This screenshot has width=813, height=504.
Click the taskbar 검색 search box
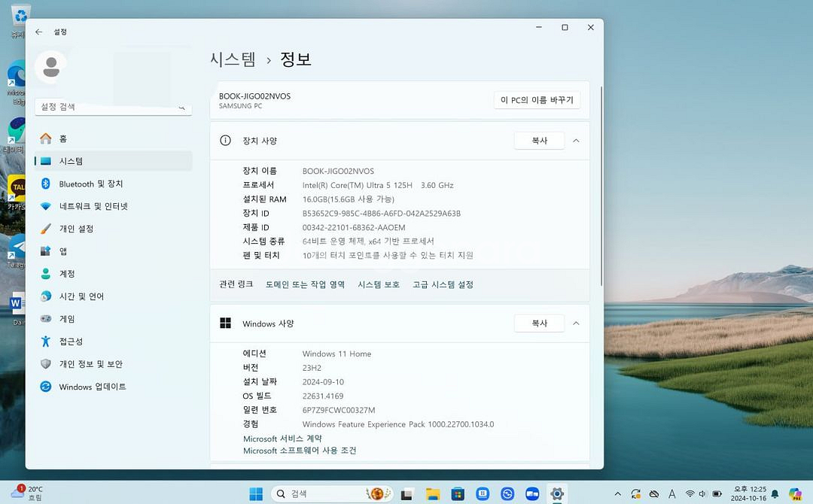[333, 493]
